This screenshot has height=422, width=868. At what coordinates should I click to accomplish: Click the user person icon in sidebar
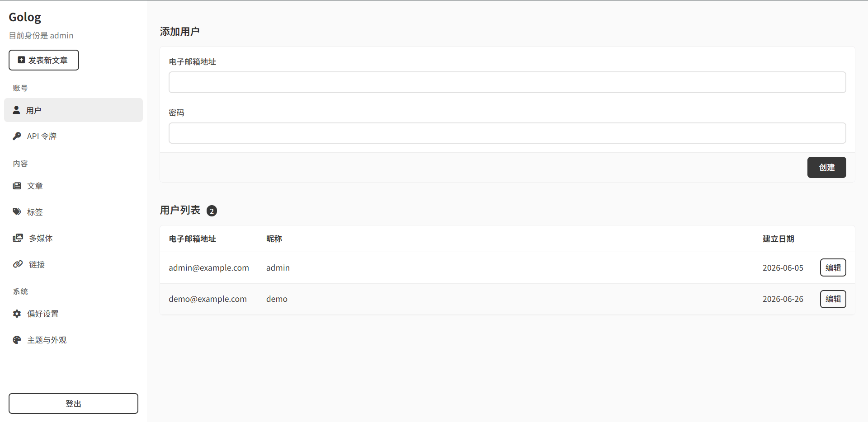point(16,110)
